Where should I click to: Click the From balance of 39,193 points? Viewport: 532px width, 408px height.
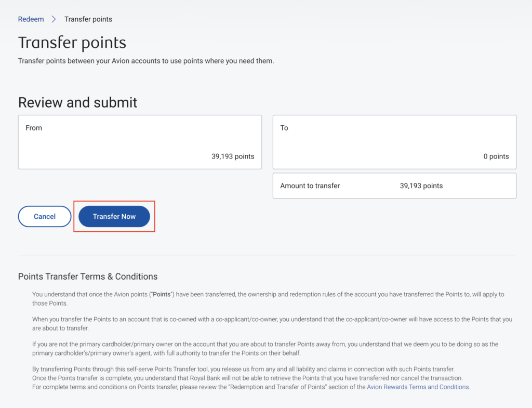[233, 156]
